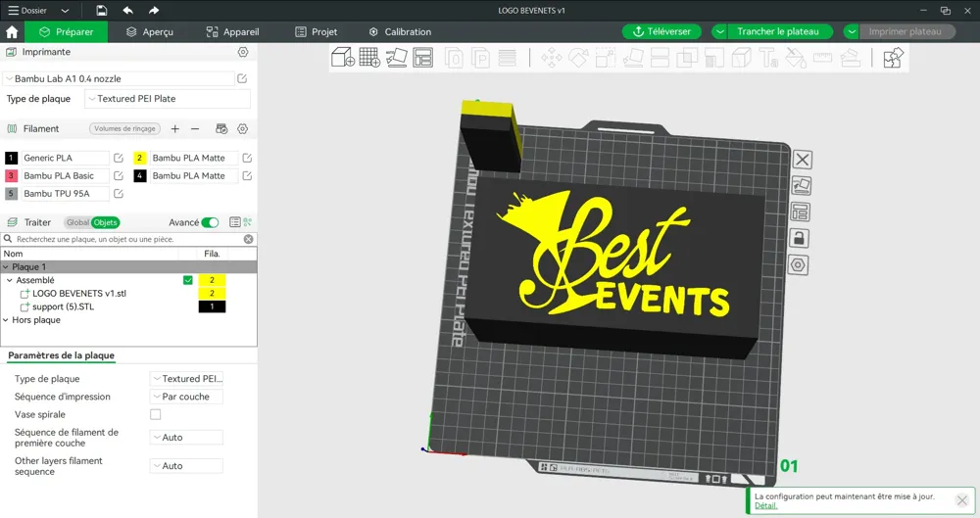This screenshot has height=518, width=980.
Task: Click the Volumes de rinçage button
Action: (x=125, y=128)
